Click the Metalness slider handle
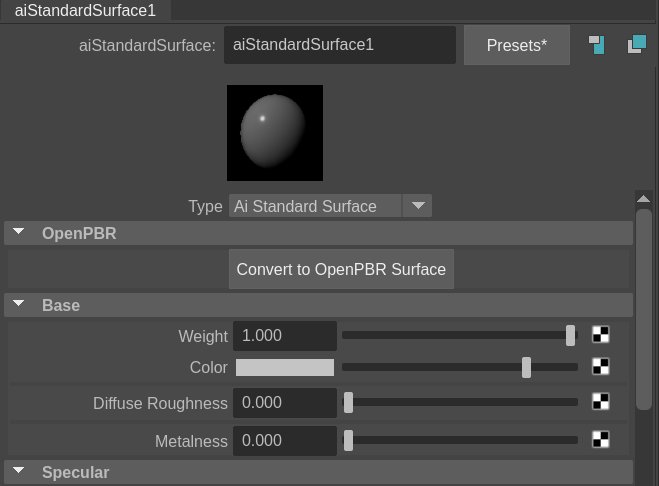 point(348,441)
